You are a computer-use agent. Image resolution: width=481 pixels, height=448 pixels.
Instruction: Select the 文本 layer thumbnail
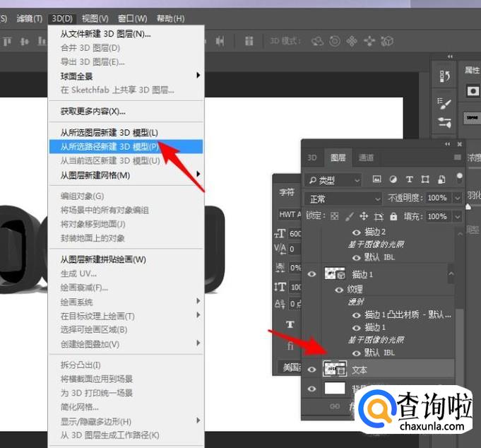click(334, 369)
